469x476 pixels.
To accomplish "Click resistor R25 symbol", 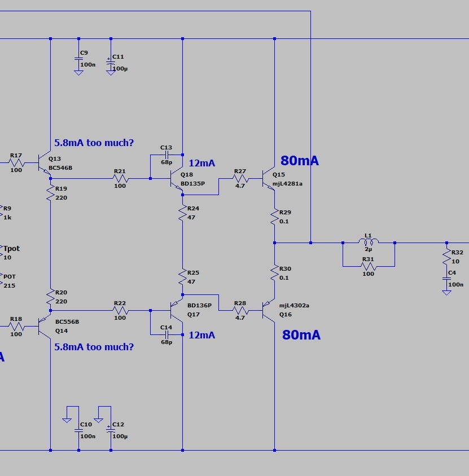I will pos(182,277).
